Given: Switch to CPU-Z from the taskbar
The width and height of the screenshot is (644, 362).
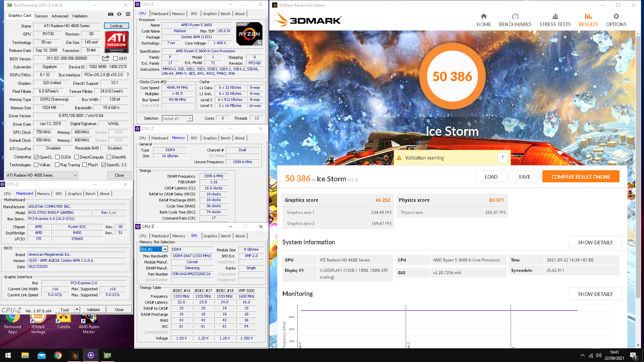Looking at the screenshot, I should tap(91, 355).
